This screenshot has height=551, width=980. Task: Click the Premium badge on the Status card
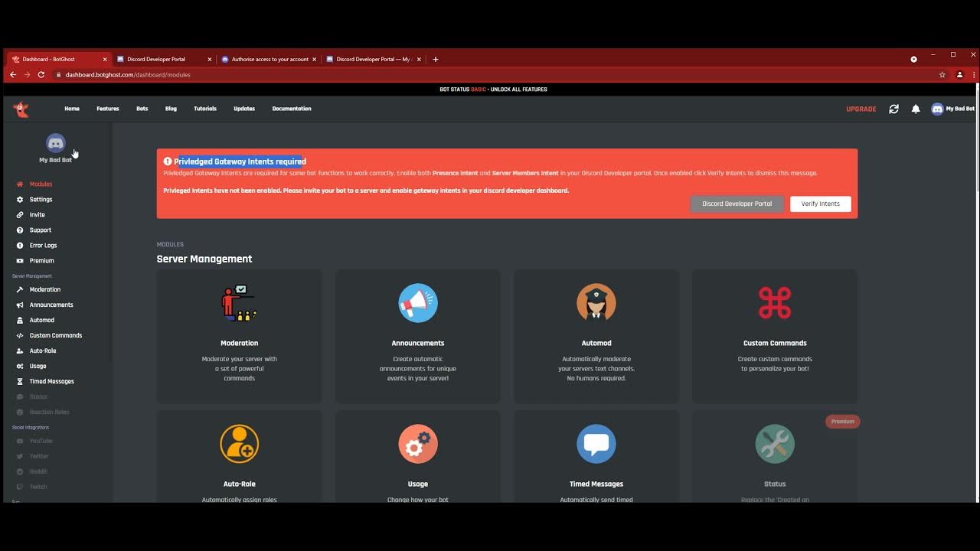point(843,422)
